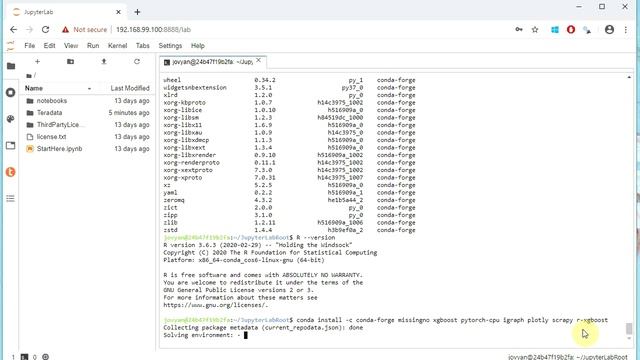Reload the browser page
The image size is (640, 360).
pyautogui.click(x=45, y=29)
